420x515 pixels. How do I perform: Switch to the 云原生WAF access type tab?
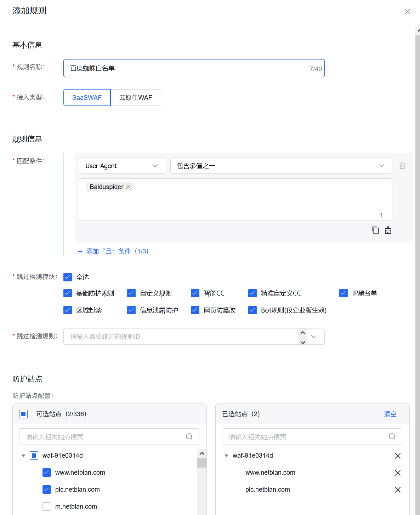tap(136, 97)
